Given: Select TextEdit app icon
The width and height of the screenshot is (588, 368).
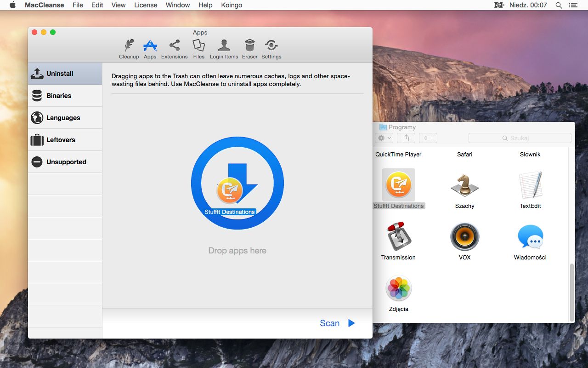Looking at the screenshot, I should [531, 185].
